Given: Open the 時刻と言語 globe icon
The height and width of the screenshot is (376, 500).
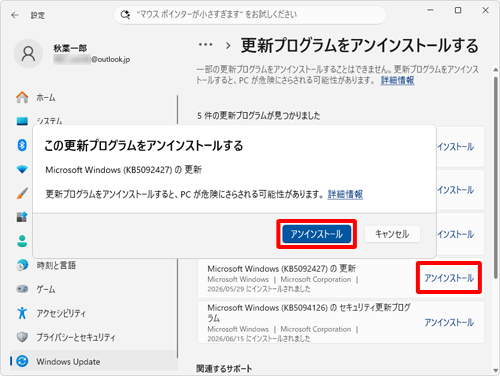Looking at the screenshot, I should pos(22,265).
